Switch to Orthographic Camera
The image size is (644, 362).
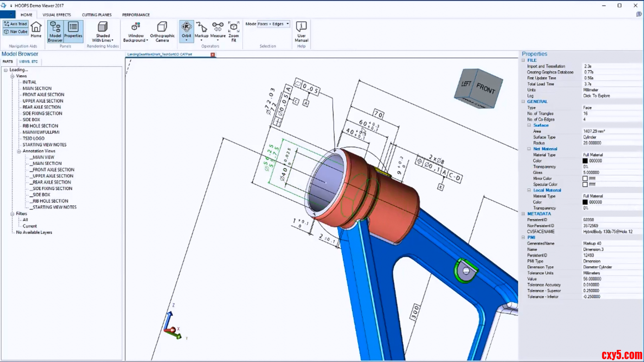pos(162,31)
